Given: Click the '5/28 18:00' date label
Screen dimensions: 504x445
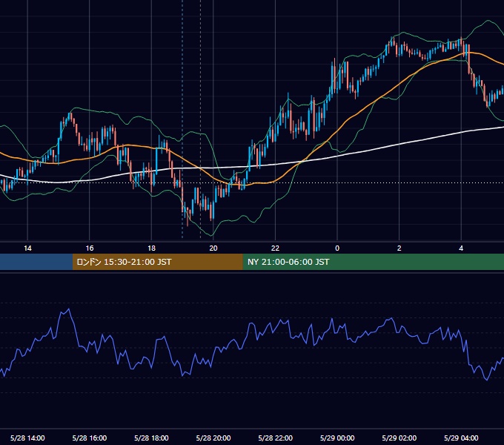Looking at the screenshot, I should click(151, 438).
